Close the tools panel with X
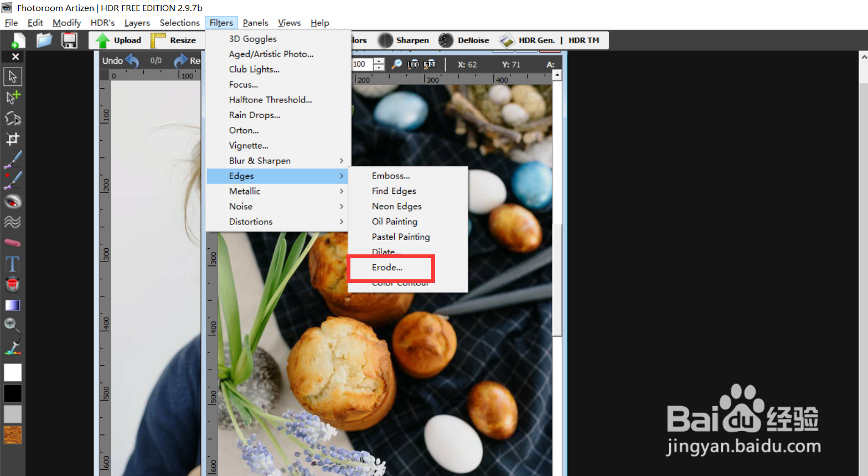Viewport: 868px width, 476px height. (15, 57)
